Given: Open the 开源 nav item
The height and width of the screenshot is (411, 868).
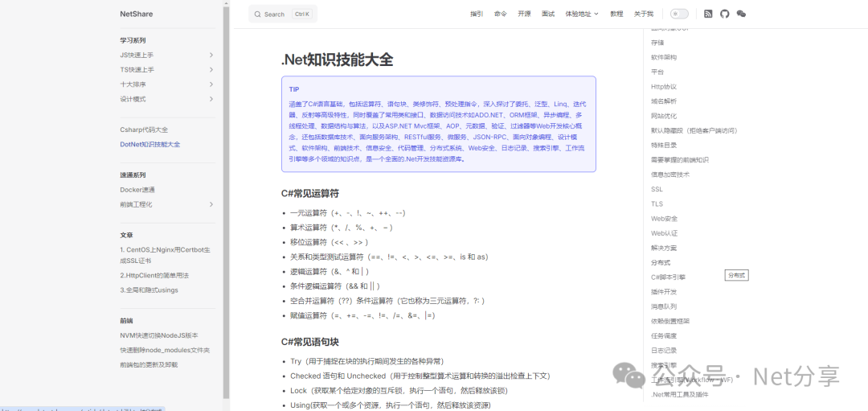Looking at the screenshot, I should tap(524, 14).
